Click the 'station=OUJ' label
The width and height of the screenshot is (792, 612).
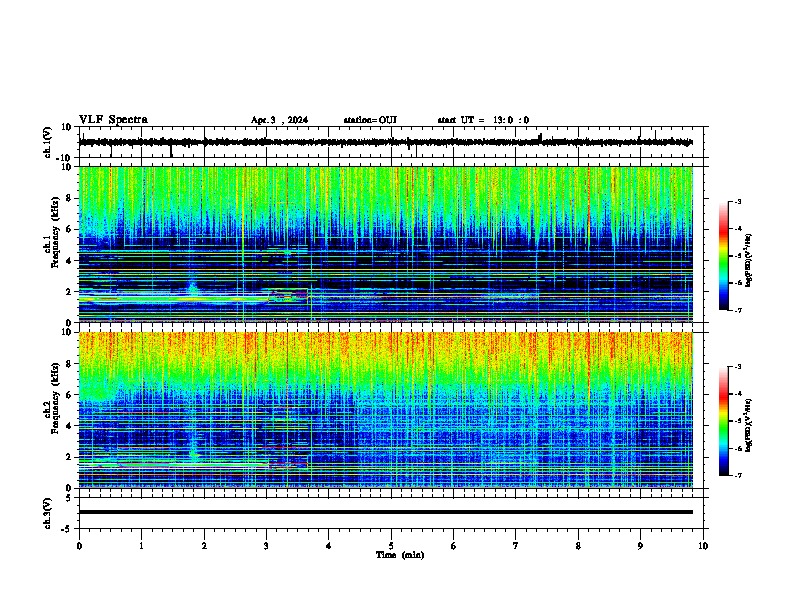[370, 120]
